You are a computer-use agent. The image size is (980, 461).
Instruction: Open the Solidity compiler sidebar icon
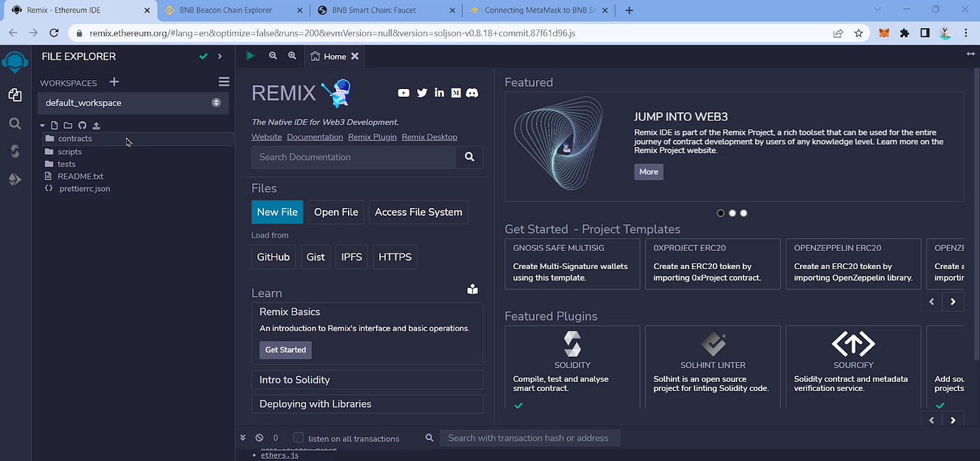[x=15, y=151]
